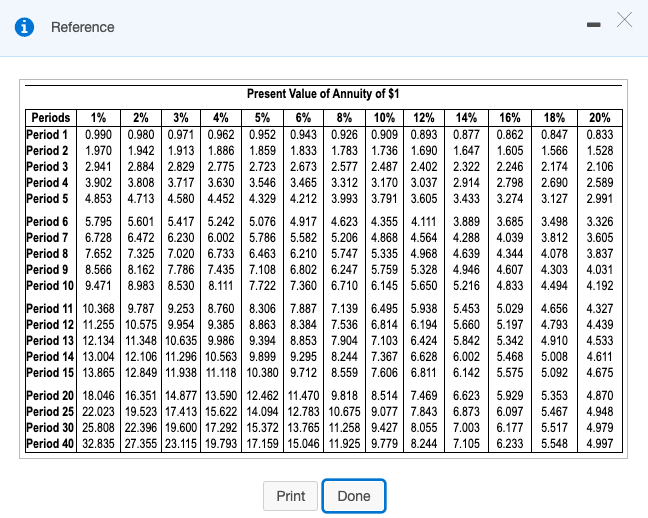Click the 14% column header
The width and height of the screenshot is (648, 518).
[x=466, y=118]
